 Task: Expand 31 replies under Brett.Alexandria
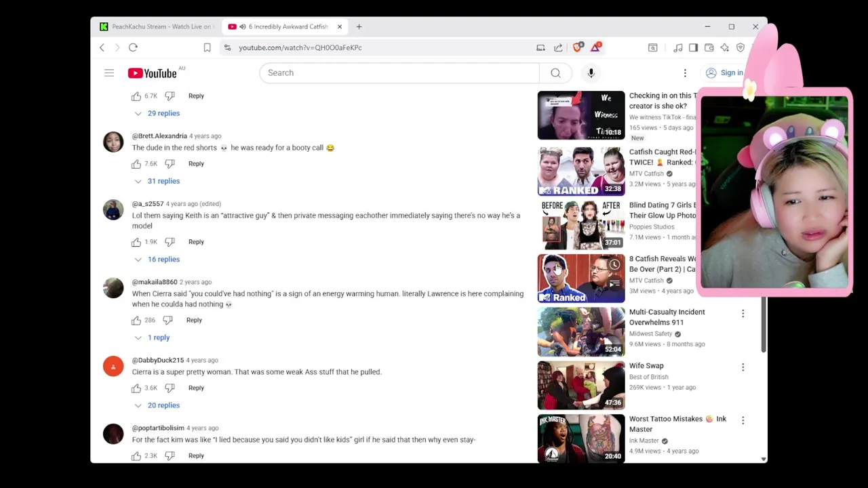(157, 181)
